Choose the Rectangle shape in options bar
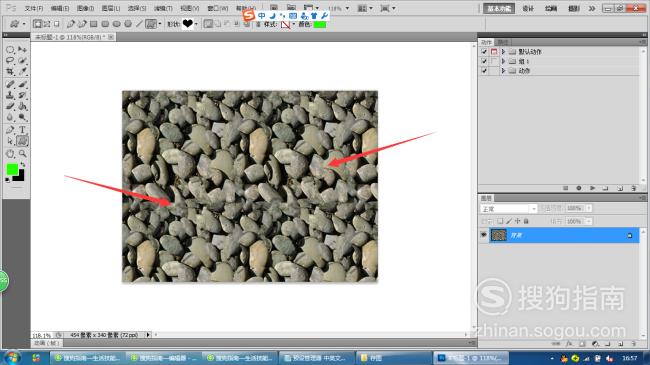This screenshot has height=365, width=650. [x=94, y=24]
